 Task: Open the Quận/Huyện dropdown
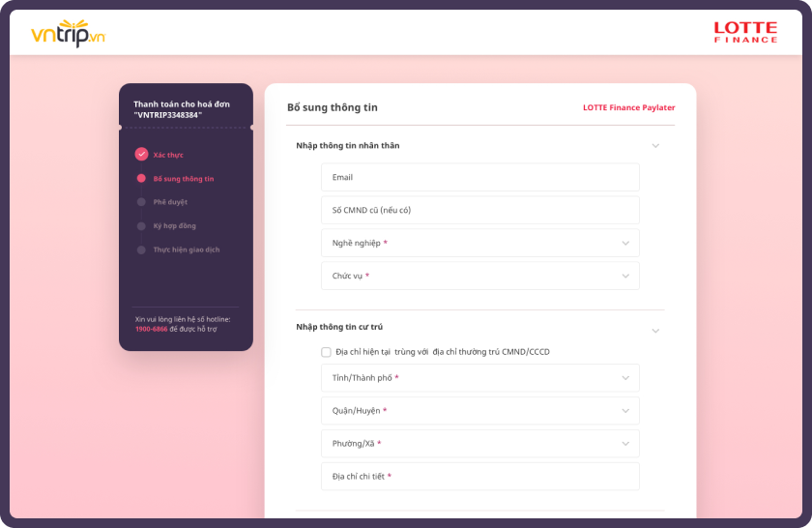coord(480,410)
